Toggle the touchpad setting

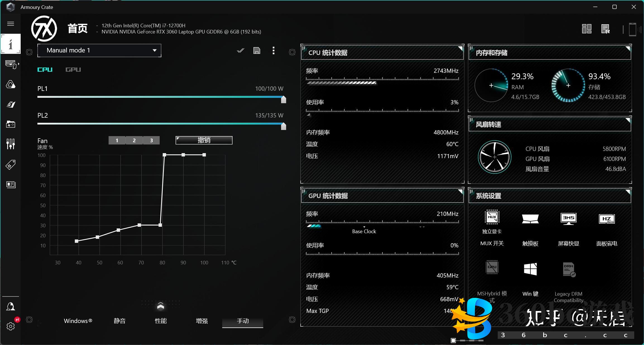click(530, 219)
